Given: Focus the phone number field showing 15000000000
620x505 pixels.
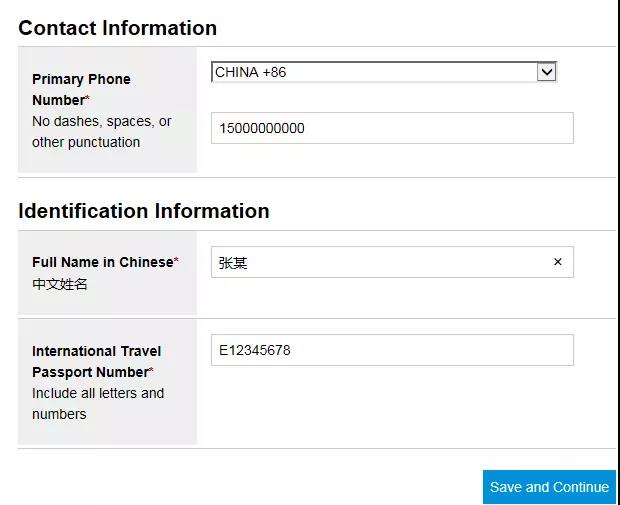Looking at the screenshot, I should coord(392,128).
